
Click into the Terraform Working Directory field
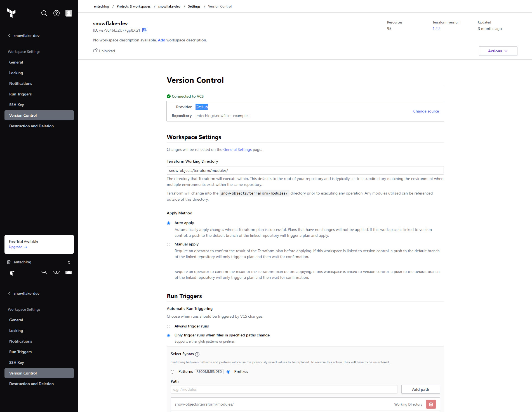click(x=305, y=170)
